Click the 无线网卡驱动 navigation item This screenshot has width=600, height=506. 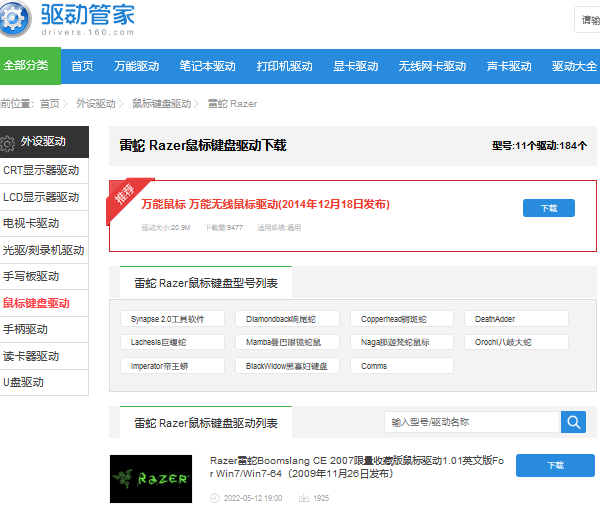coord(432,66)
